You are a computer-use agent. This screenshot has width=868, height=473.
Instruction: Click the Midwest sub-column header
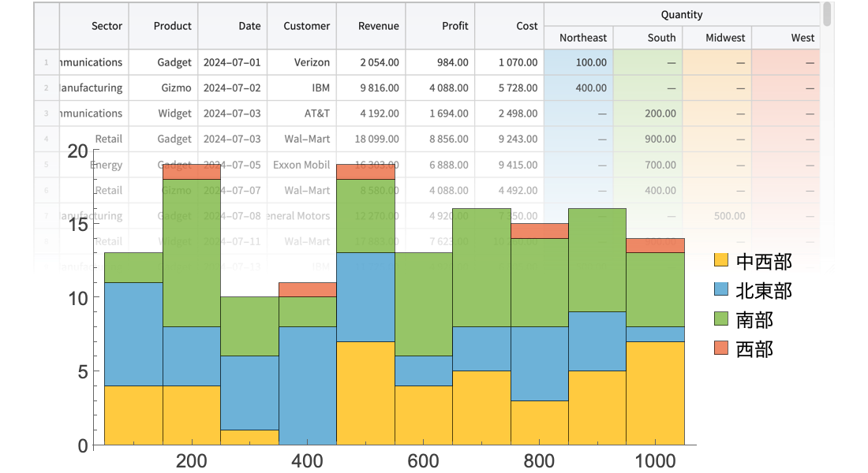pyautogui.click(x=717, y=38)
